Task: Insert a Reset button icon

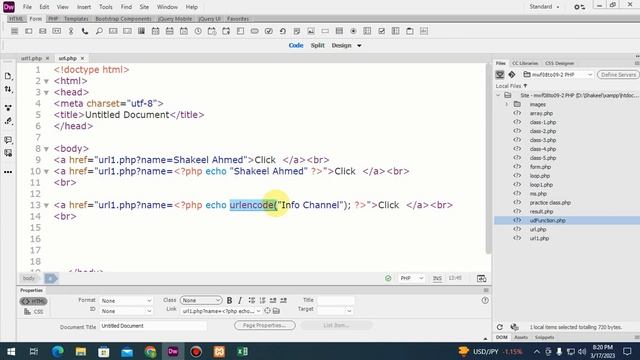Action: pyautogui.click(x=282, y=31)
